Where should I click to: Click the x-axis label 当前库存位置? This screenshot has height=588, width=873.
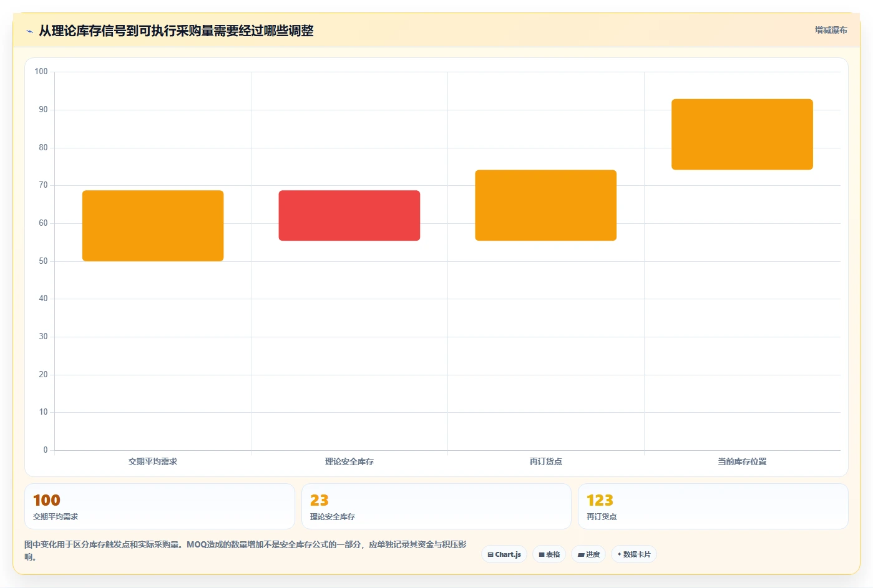[x=742, y=461]
